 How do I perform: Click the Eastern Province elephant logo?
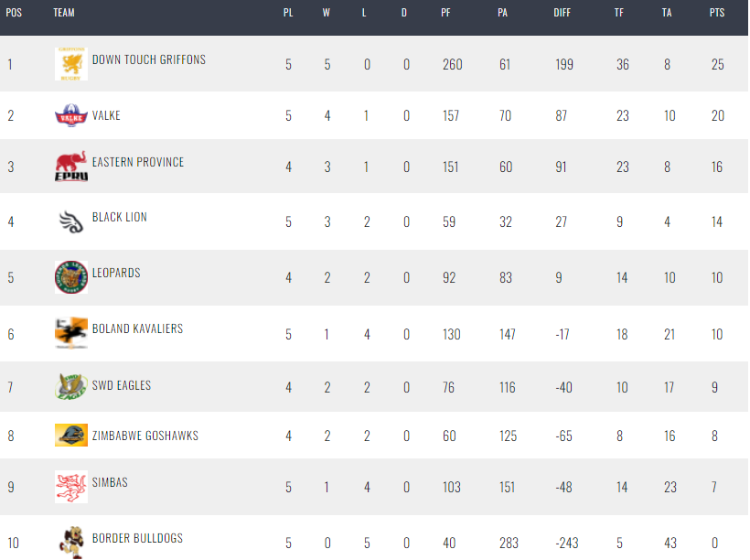[71, 167]
